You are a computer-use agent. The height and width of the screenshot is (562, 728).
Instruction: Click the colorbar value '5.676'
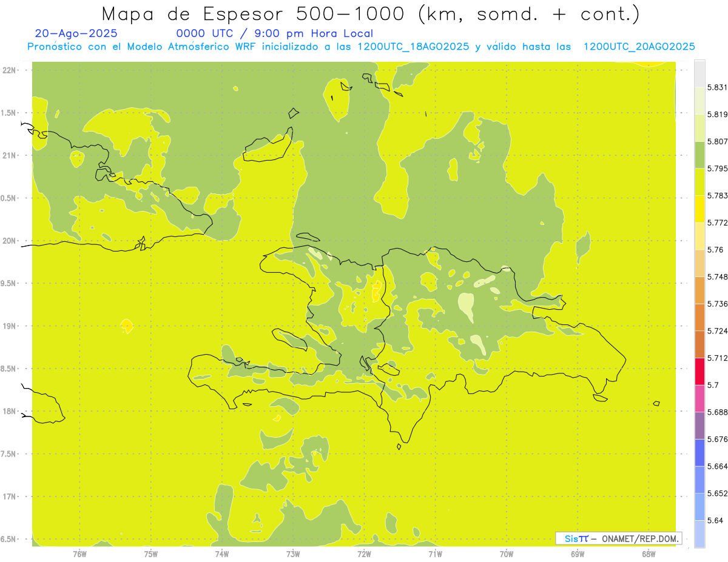point(717,439)
